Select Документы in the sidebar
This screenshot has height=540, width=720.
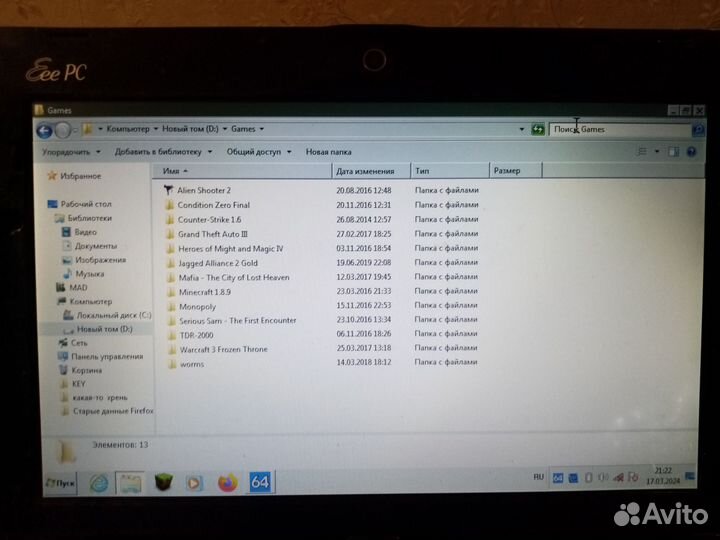coord(90,246)
